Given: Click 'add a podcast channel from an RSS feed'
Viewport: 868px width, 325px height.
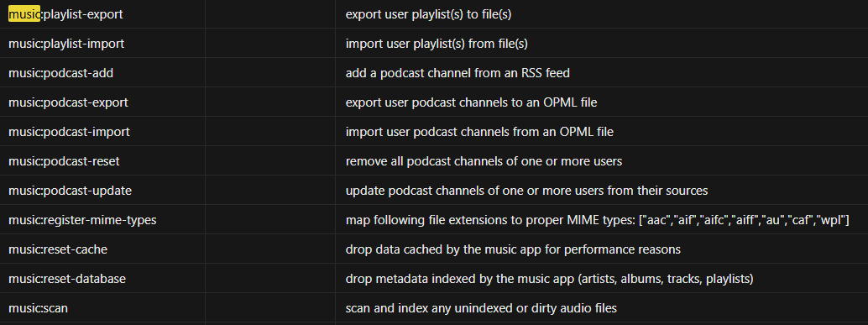Looking at the screenshot, I should point(458,73).
